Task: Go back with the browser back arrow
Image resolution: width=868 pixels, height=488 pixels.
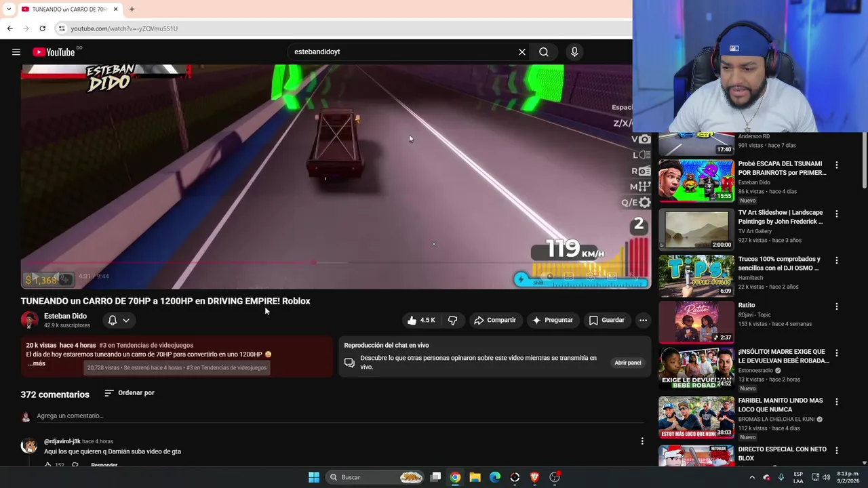Action: 9,28
